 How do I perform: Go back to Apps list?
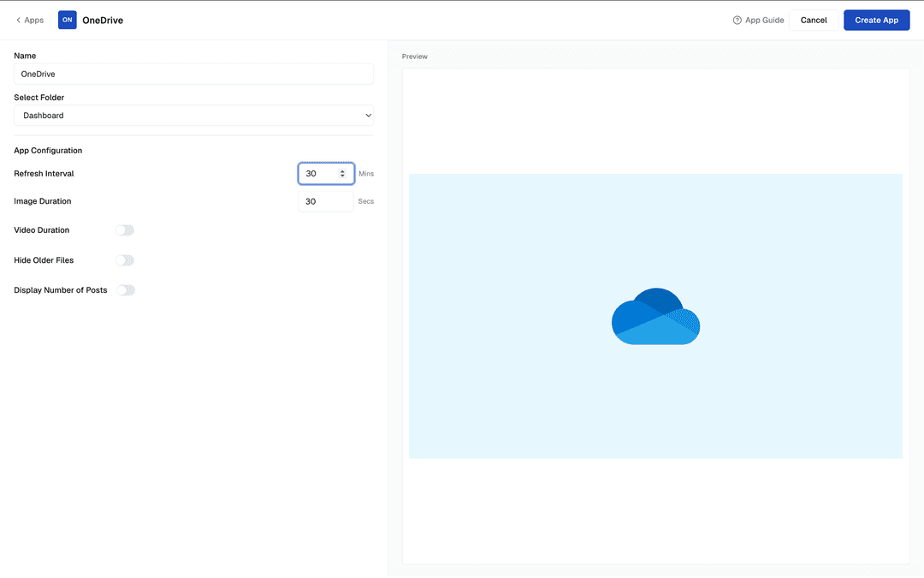point(29,20)
